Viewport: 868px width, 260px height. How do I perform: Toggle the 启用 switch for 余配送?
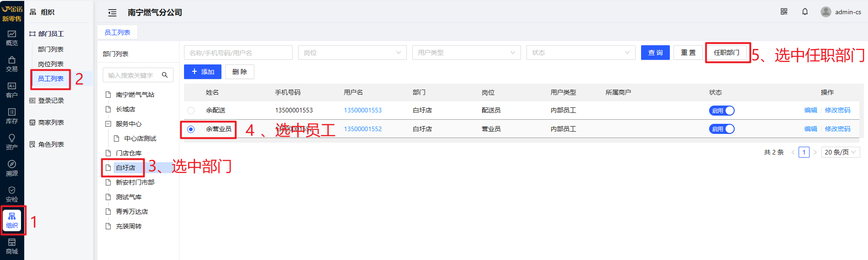pyautogui.click(x=721, y=111)
